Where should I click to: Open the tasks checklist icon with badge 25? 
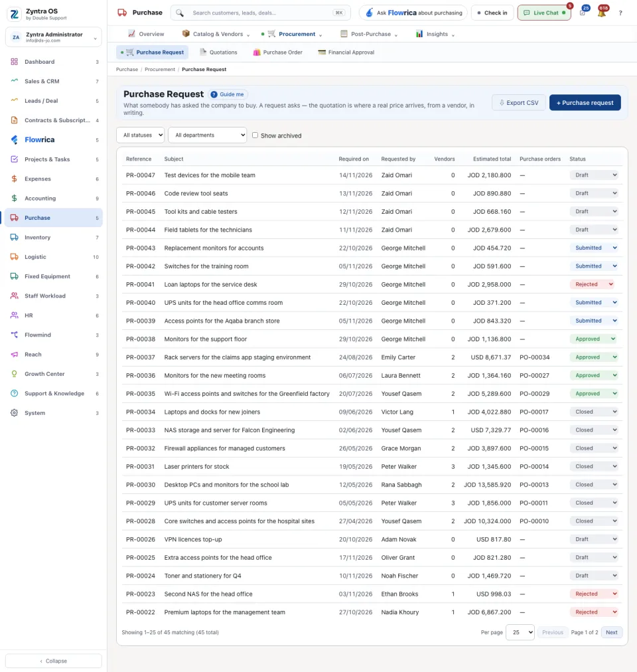[x=583, y=13]
